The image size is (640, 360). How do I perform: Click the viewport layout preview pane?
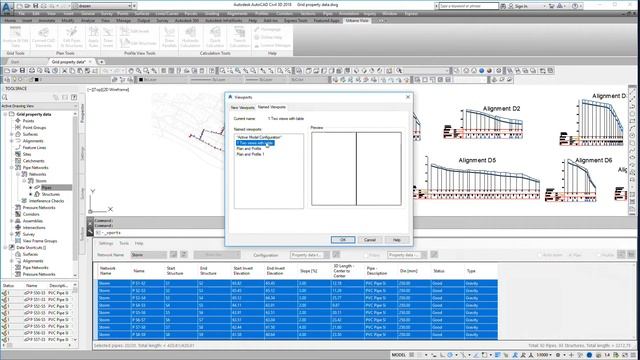(356, 169)
